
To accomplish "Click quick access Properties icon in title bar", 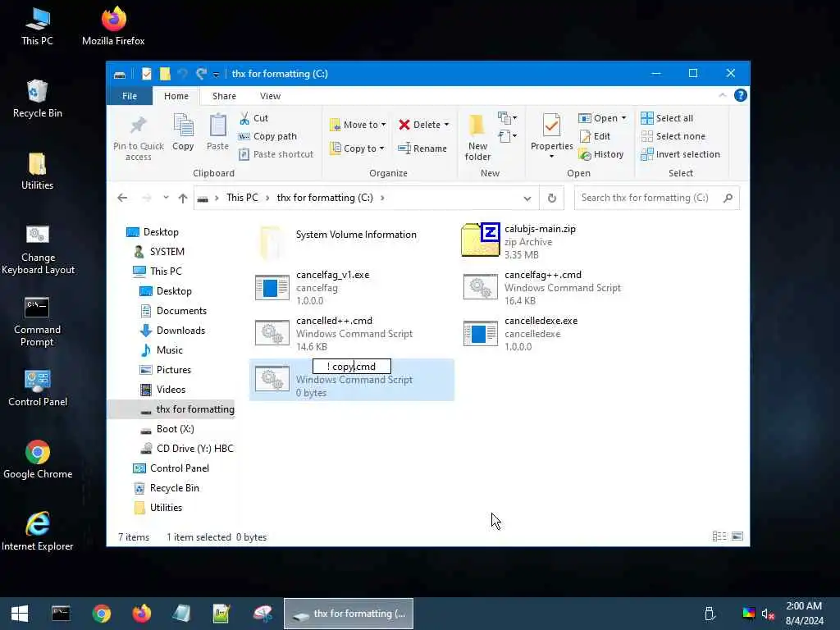I will click(146, 74).
